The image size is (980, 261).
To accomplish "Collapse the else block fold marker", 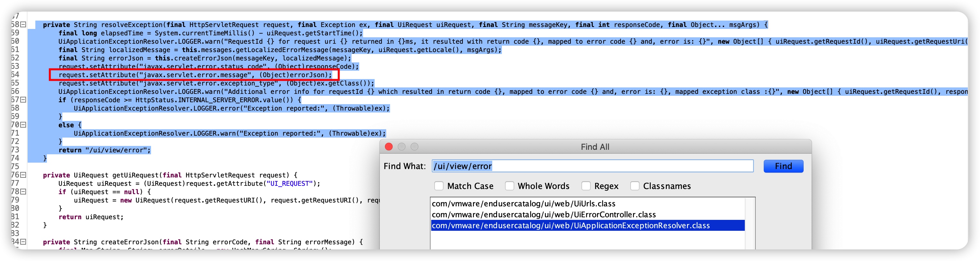I will [23, 125].
